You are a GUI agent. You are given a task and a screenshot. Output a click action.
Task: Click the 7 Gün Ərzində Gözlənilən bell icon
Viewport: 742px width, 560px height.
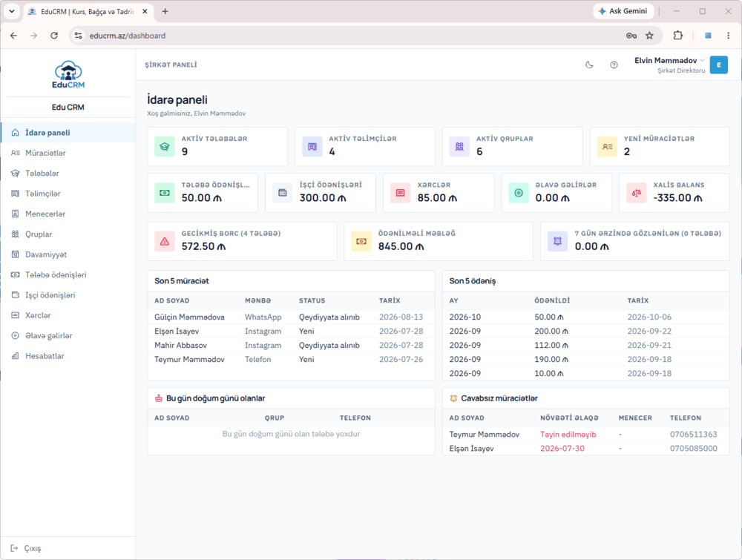coord(557,241)
